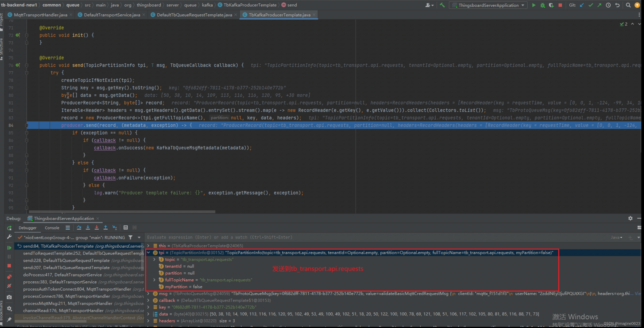644x328 pixels.
Task: Click kafka breadcrumb segment
Action: click(x=207, y=5)
